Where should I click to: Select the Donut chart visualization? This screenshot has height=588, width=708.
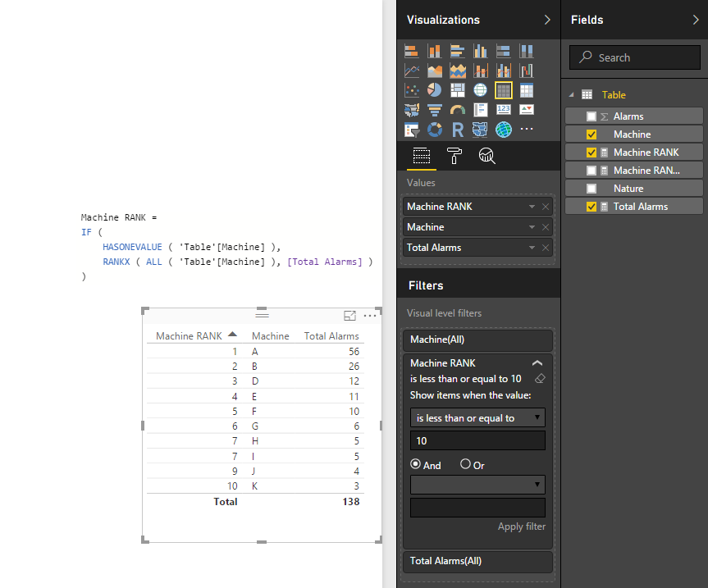click(434, 130)
